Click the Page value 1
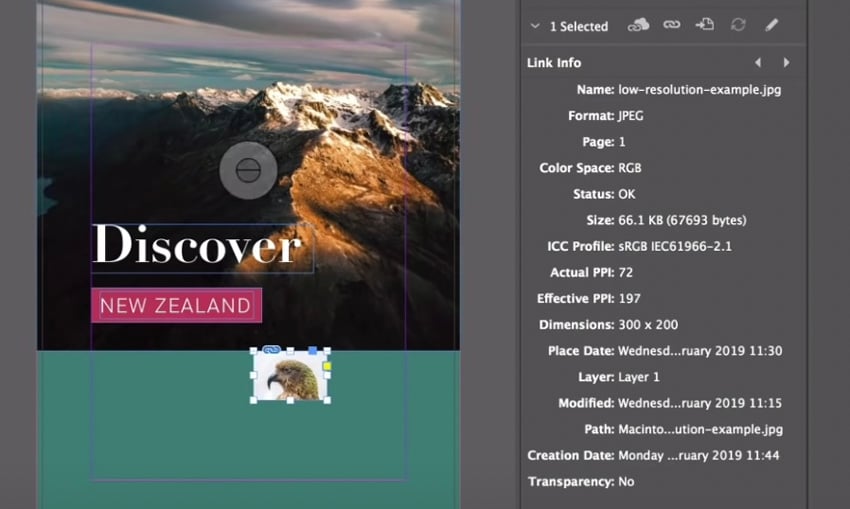Screen dimensions: 850x509 point(622,142)
